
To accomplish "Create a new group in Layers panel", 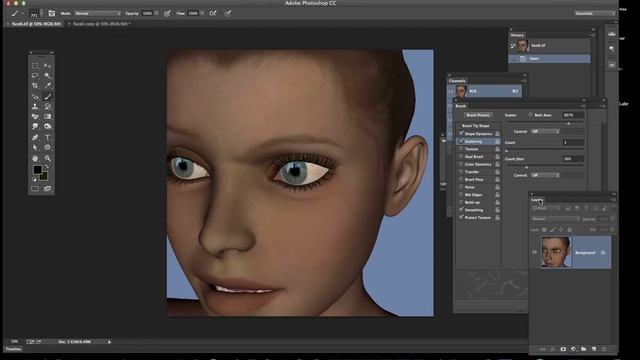I will 584,349.
